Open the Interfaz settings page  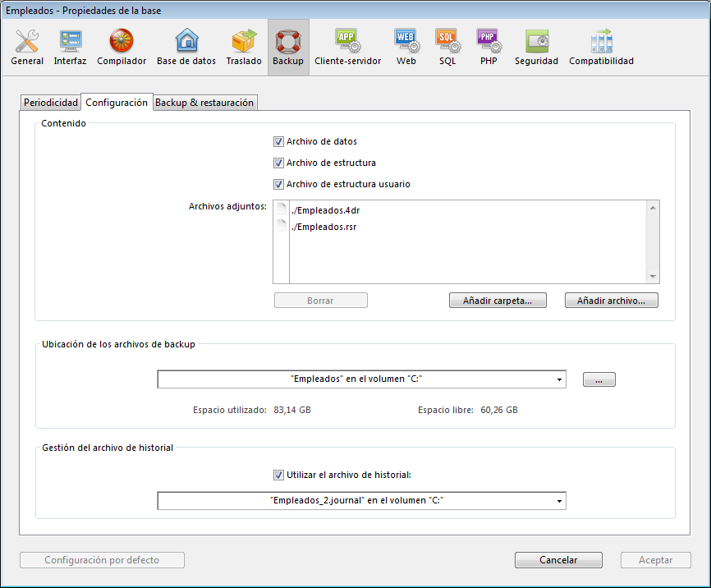click(70, 47)
